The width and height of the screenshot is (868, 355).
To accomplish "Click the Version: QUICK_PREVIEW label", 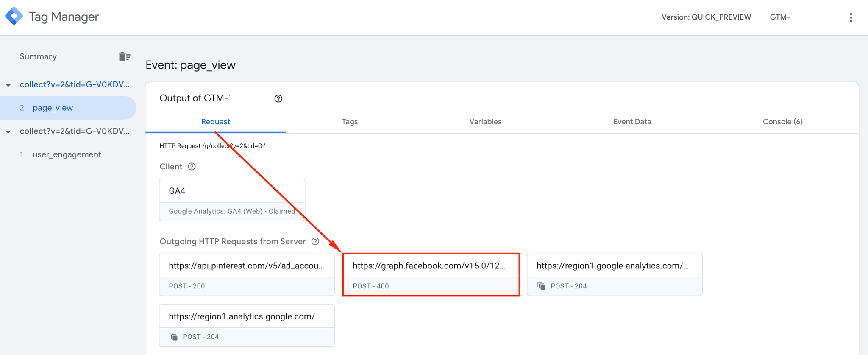I will click(x=706, y=17).
